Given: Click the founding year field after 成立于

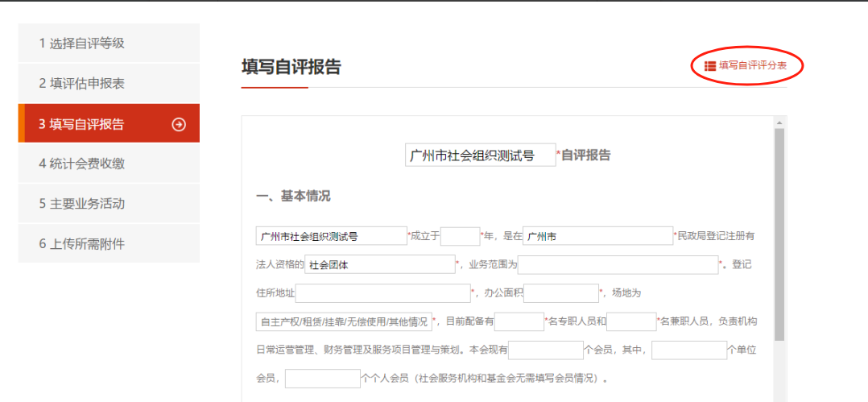Looking at the screenshot, I should [x=461, y=236].
